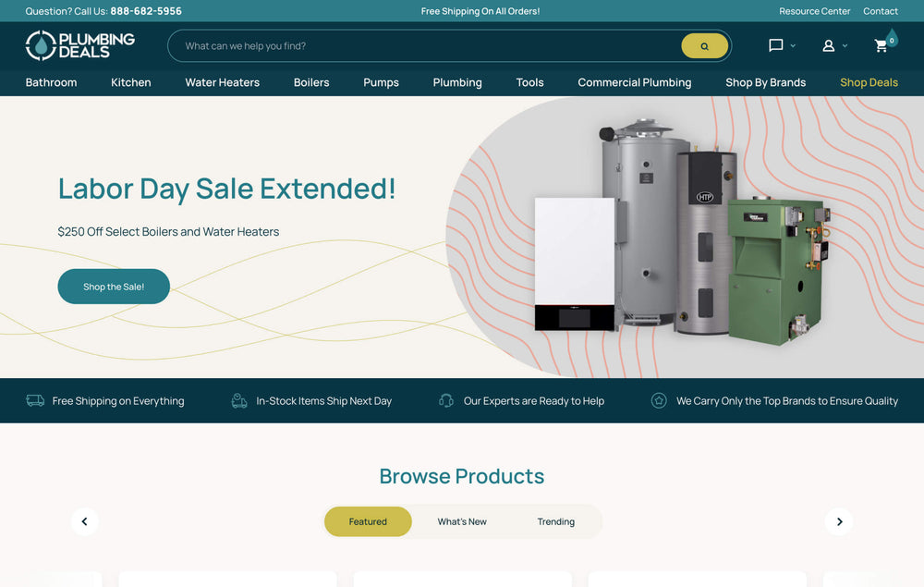
Task: Expand the chevron beside account icon
Action: [x=845, y=45]
